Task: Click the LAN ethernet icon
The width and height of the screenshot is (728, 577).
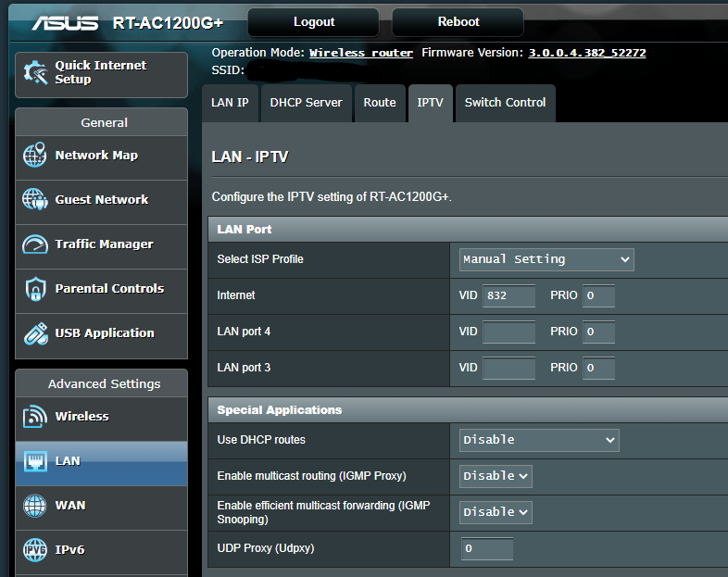Action: coord(35,461)
